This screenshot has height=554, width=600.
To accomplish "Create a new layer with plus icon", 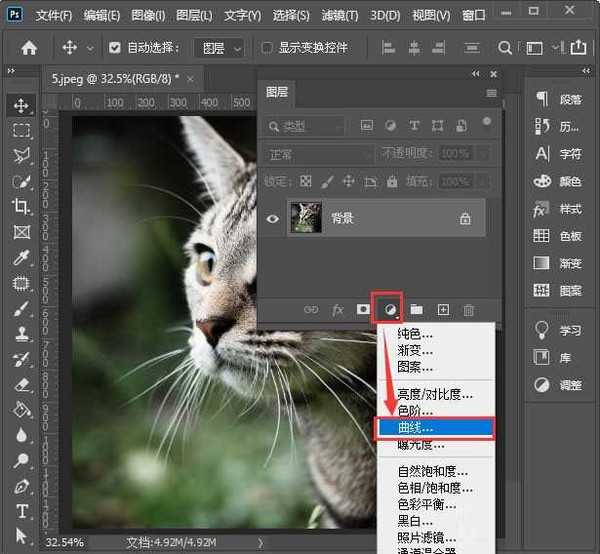I will point(443,310).
